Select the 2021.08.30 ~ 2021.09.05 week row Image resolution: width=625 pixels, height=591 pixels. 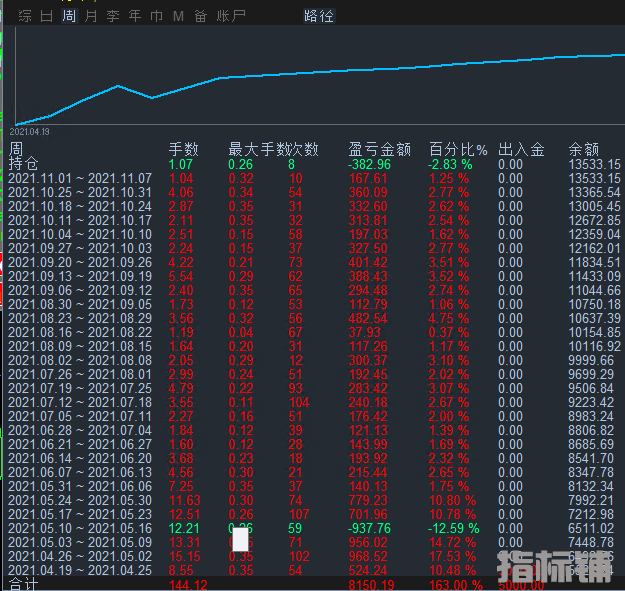[x=314, y=304]
